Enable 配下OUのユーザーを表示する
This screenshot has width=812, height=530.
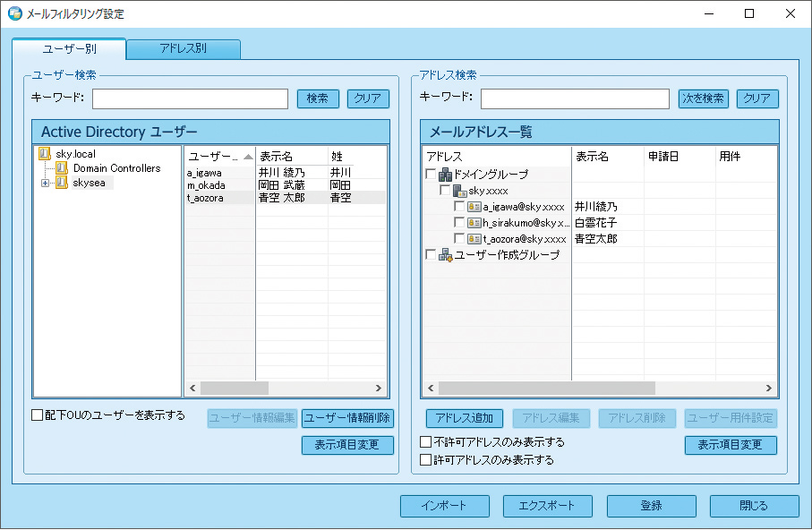point(38,415)
